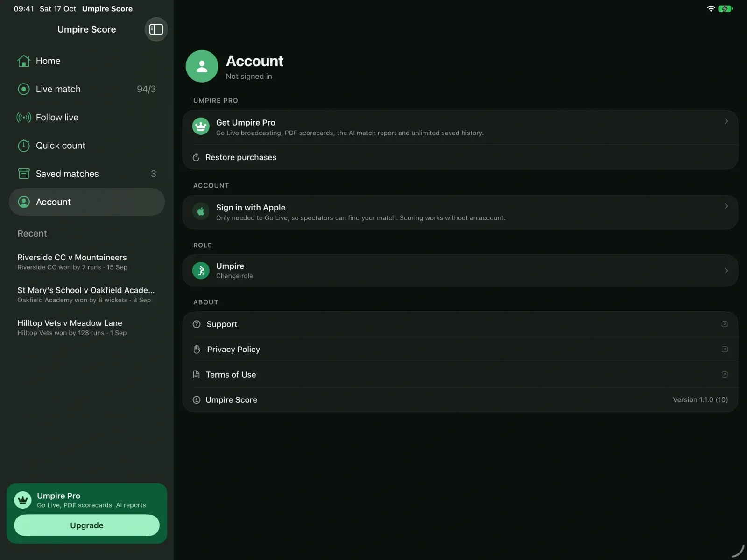Toggle the sidebar panel icon

coord(156,29)
